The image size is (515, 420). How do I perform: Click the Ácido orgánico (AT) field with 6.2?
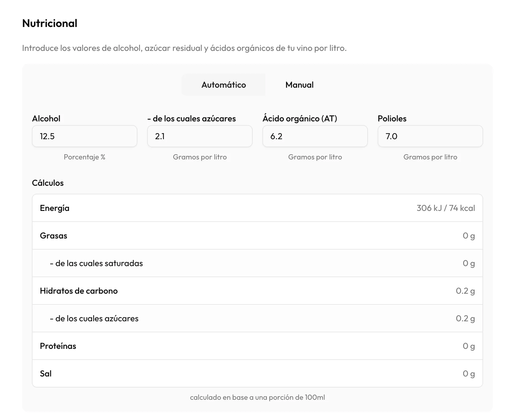point(315,136)
